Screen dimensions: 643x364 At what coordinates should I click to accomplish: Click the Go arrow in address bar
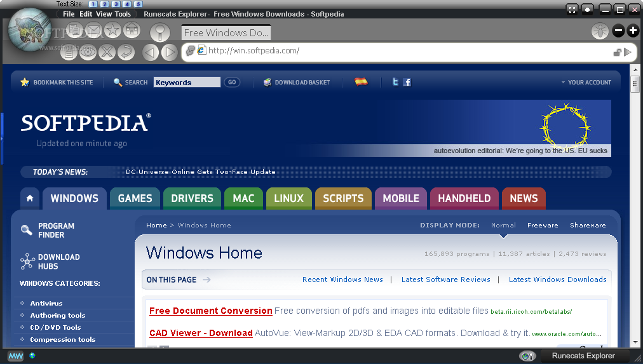pyautogui.click(x=628, y=52)
